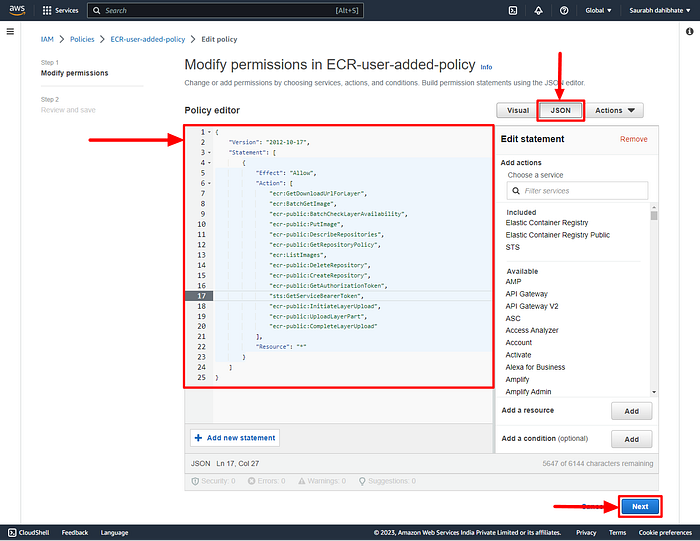Click the Next button
Screen dimensions: 700x541
pyautogui.click(x=640, y=507)
